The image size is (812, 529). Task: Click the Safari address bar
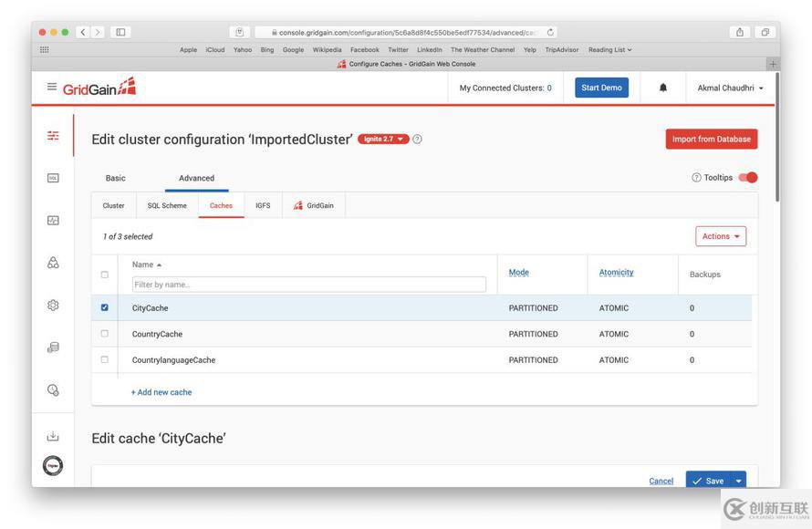tap(405, 32)
